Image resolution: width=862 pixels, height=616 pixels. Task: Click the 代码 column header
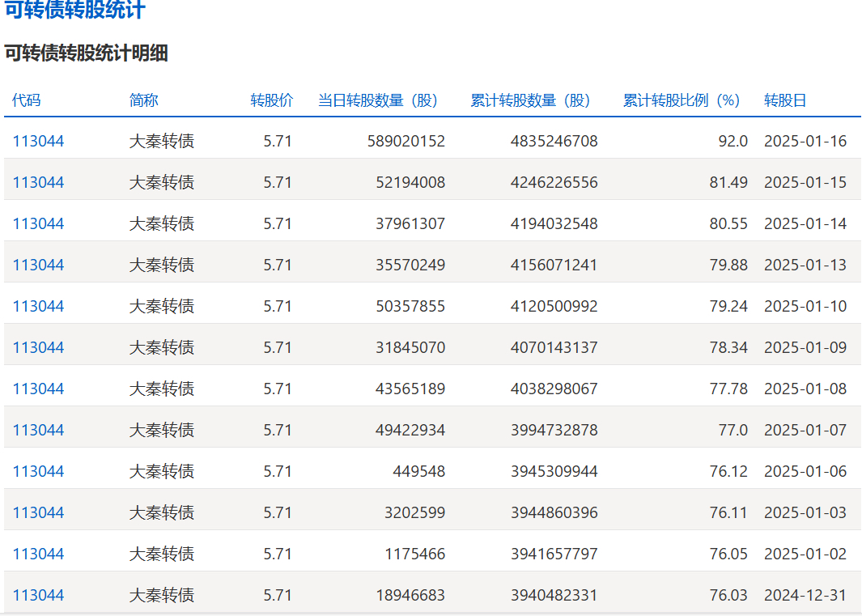point(27,100)
